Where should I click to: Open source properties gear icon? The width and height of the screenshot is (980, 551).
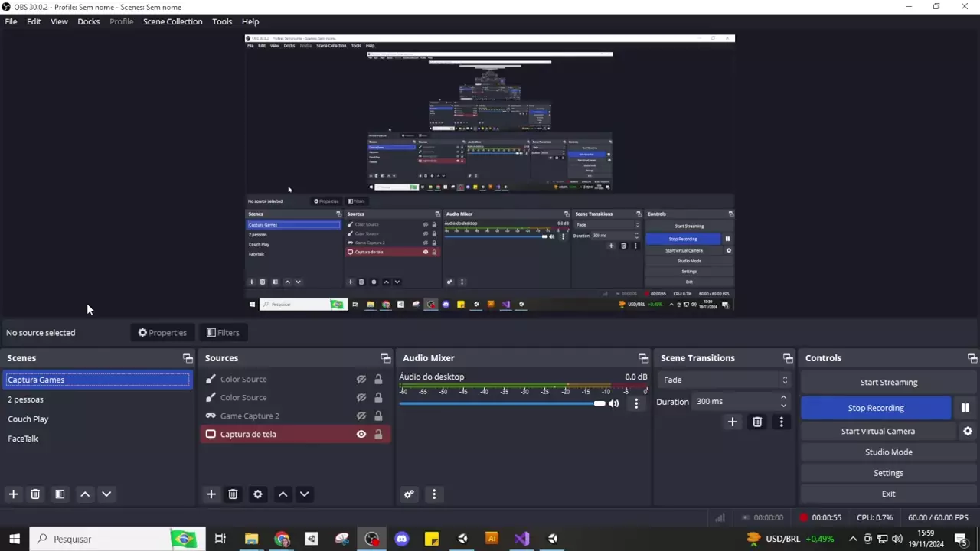(x=258, y=494)
